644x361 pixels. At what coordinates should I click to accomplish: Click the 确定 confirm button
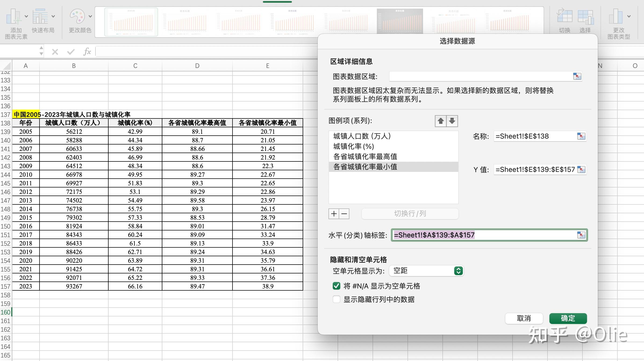568,319
